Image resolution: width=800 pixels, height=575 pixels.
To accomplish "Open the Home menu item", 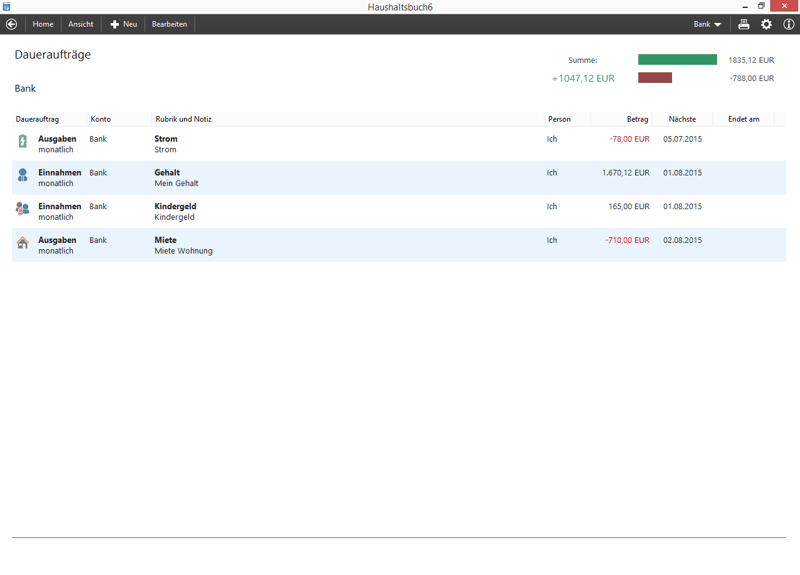I will (x=43, y=24).
